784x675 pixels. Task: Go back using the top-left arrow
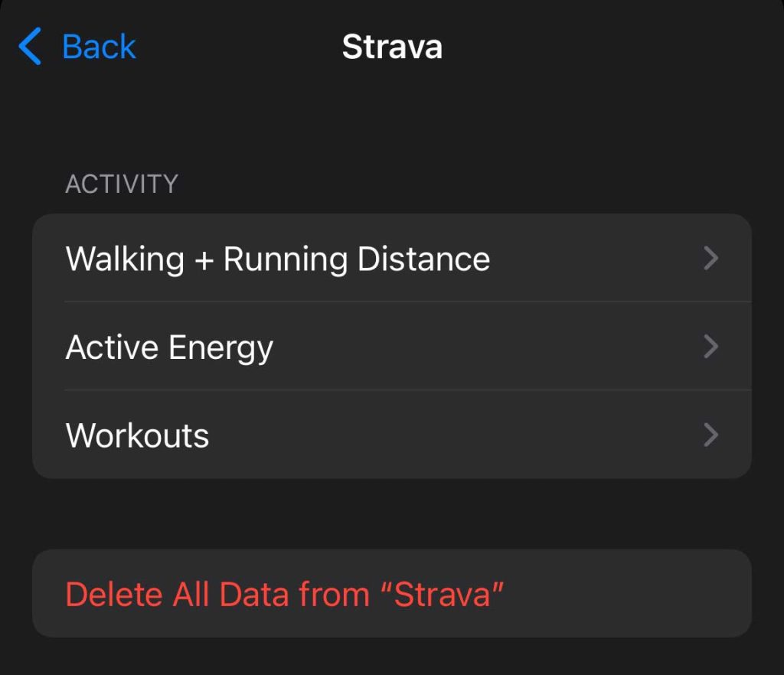pyautogui.click(x=30, y=47)
